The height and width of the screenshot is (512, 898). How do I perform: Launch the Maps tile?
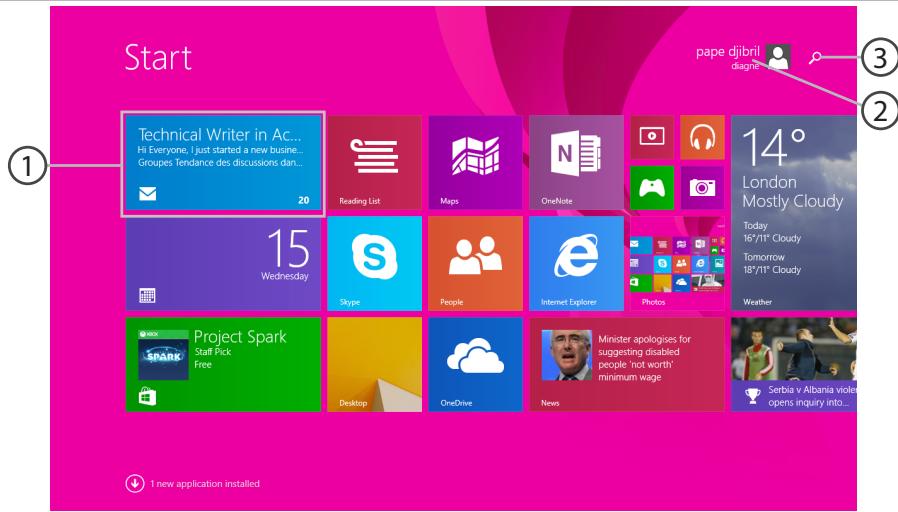[475, 163]
